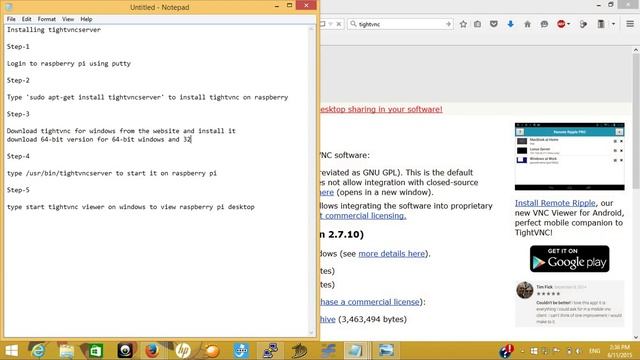Screen dimensions: 640x360
Task: Stop loading with the X button in address bar
Action: pyautogui.click(x=339, y=24)
